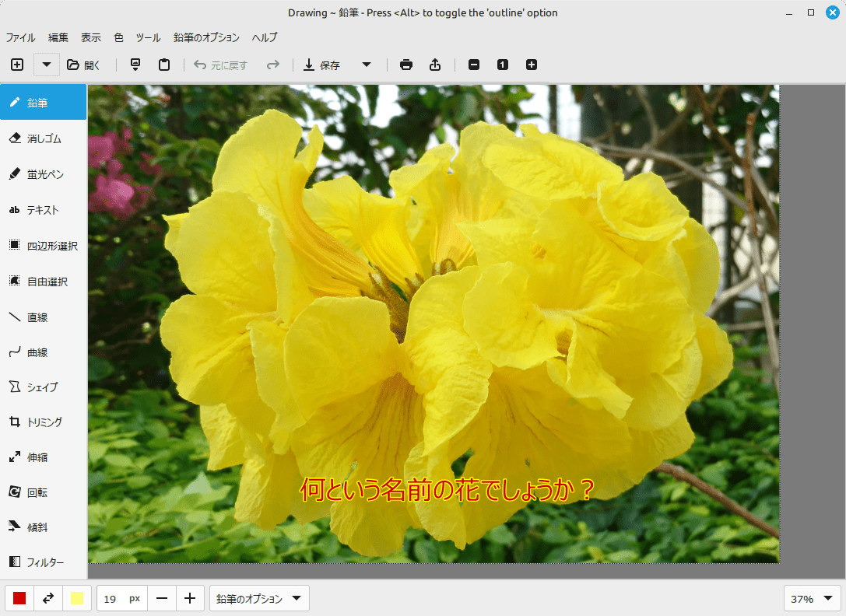The height and width of the screenshot is (616, 846).
Task: Click the 保存 save button
Action: 322,65
